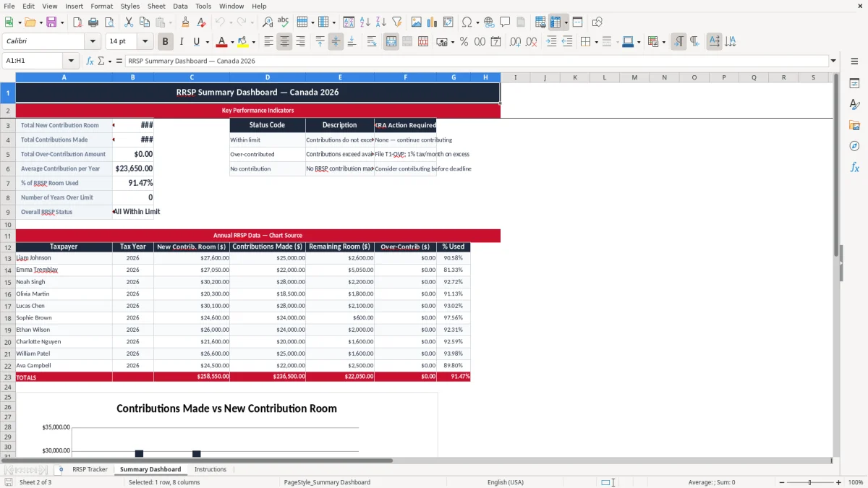The height and width of the screenshot is (488, 868).
Task: Open the Sheet menu
Action: tap(156, 6)
